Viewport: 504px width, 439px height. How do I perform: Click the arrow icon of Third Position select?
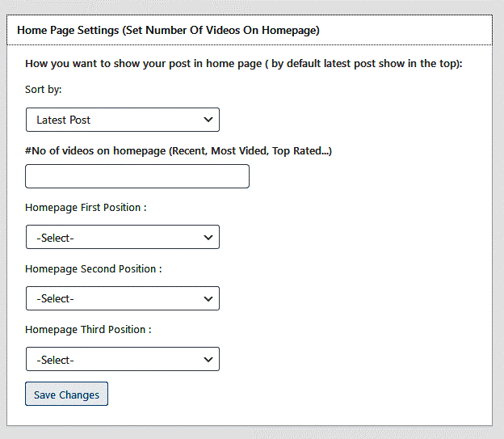(x=208, y=359)
